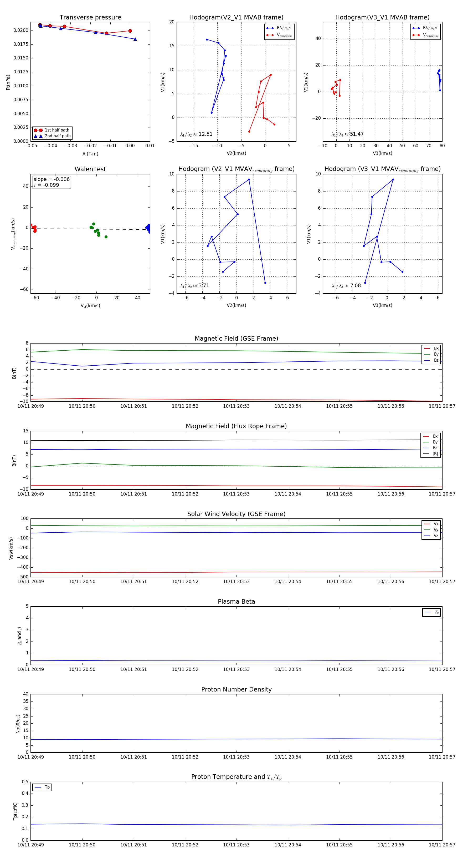This screenshot has height=868, width=473.
Task: Click the "2nd half path" legend entry
Action: pos(52,136)
